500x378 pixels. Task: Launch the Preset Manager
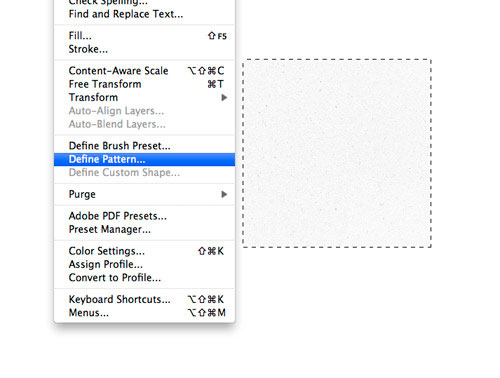144,229
